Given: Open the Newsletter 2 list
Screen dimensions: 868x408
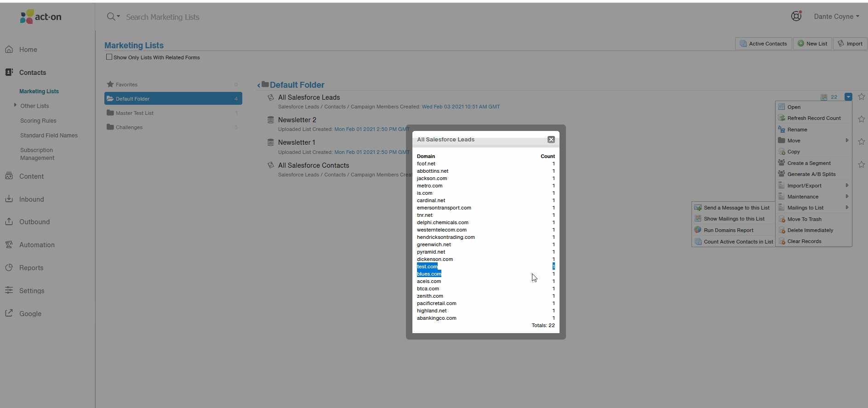Looking at the screenshot, I should pyautogui.click(x=297, y=120).
